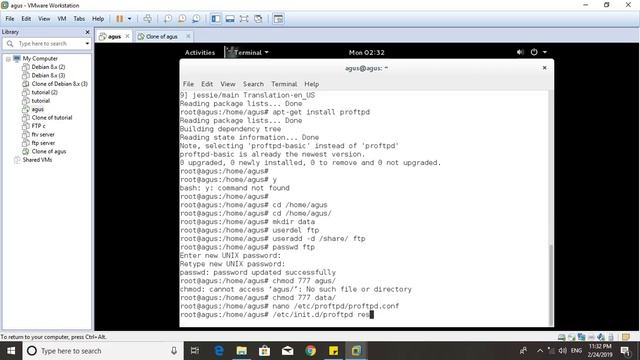Open the terminal Edit menu
The height and width of the screenshot is (360, 640).
[207, 84]
